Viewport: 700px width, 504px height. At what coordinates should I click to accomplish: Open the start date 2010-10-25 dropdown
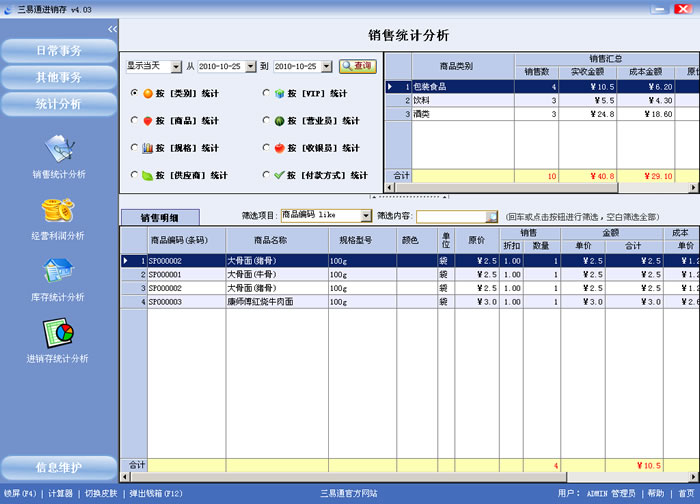251,67
